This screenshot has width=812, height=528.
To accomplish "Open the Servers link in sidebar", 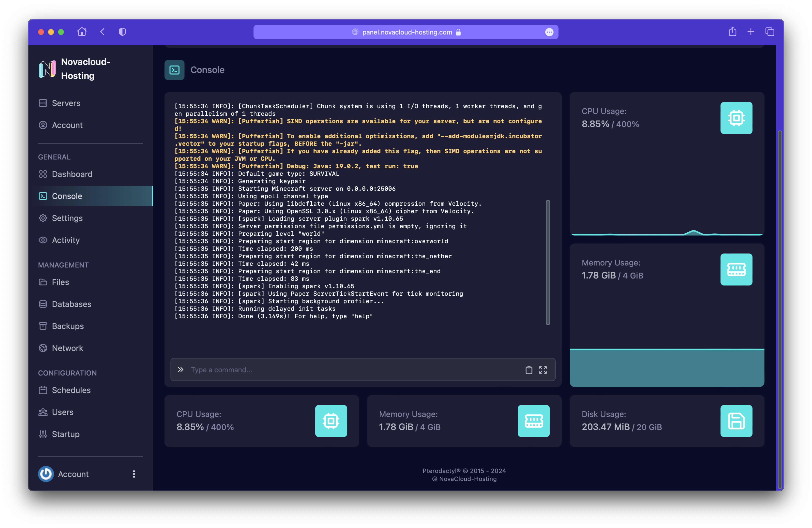I will [x=66, y=103].
